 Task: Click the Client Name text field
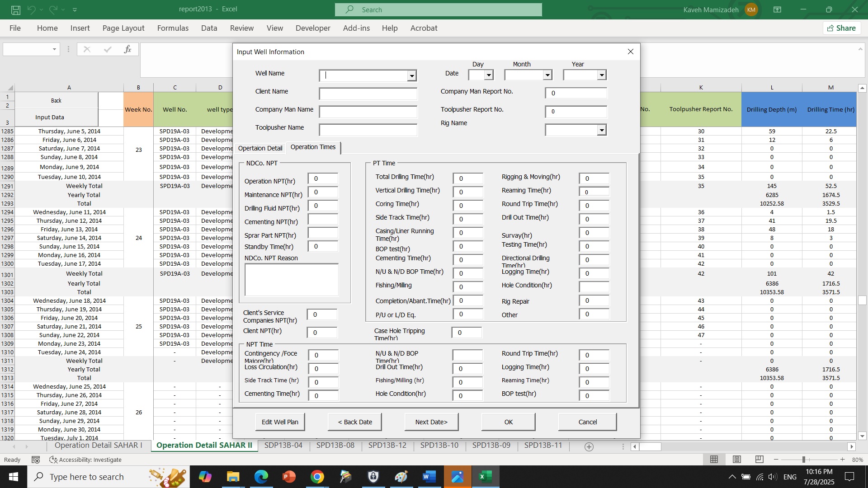[368, 94]
